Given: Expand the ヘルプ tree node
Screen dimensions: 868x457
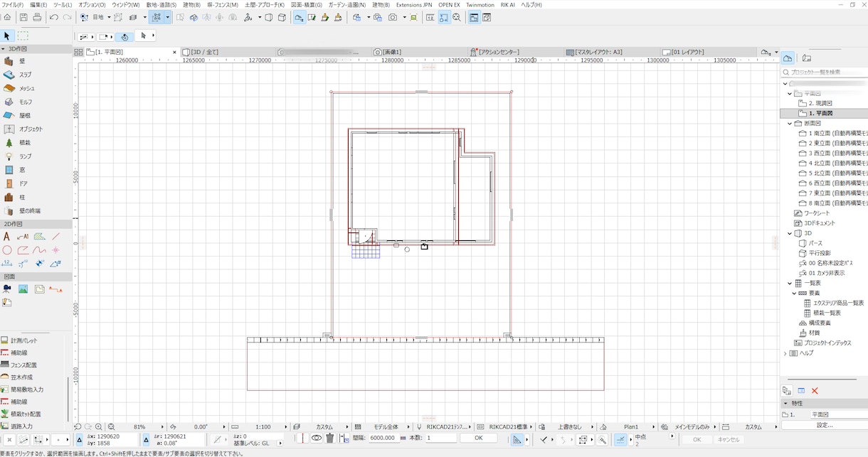Looking at the screenshot, I should click(785, 353).
